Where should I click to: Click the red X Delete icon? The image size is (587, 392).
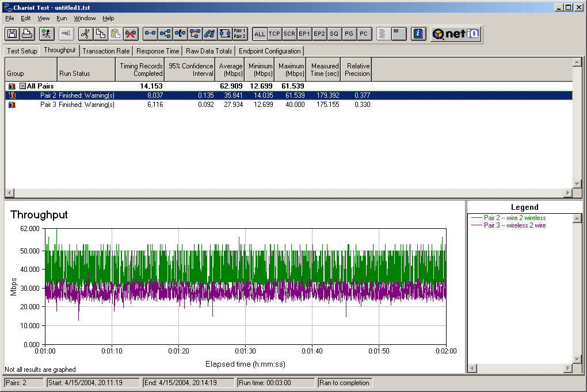click(x=131, y=34)
